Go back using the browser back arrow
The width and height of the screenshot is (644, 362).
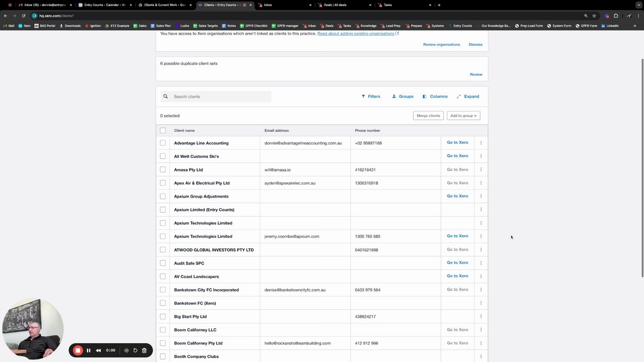point(6,16)
